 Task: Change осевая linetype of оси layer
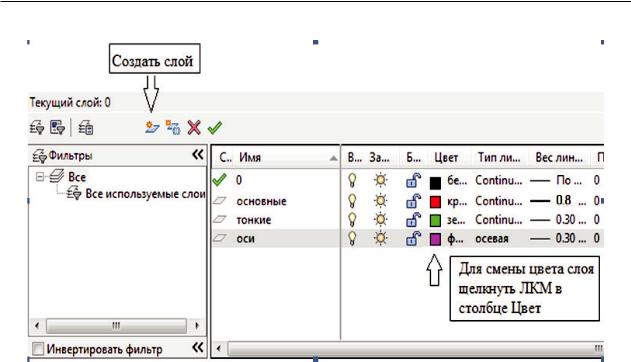(x=492, y=239)
